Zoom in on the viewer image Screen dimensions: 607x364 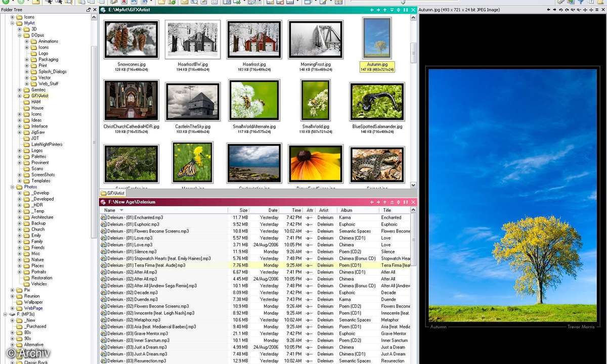coord(573,10)
